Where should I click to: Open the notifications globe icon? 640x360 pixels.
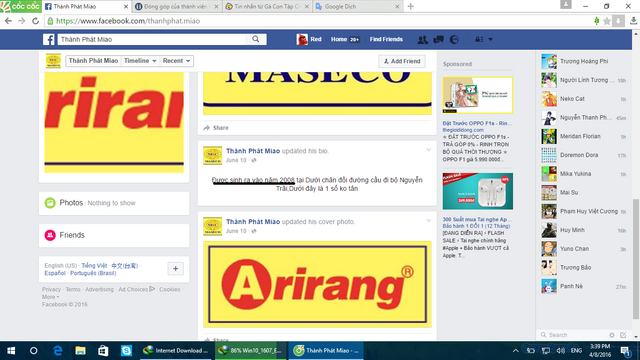click(454, 40)
